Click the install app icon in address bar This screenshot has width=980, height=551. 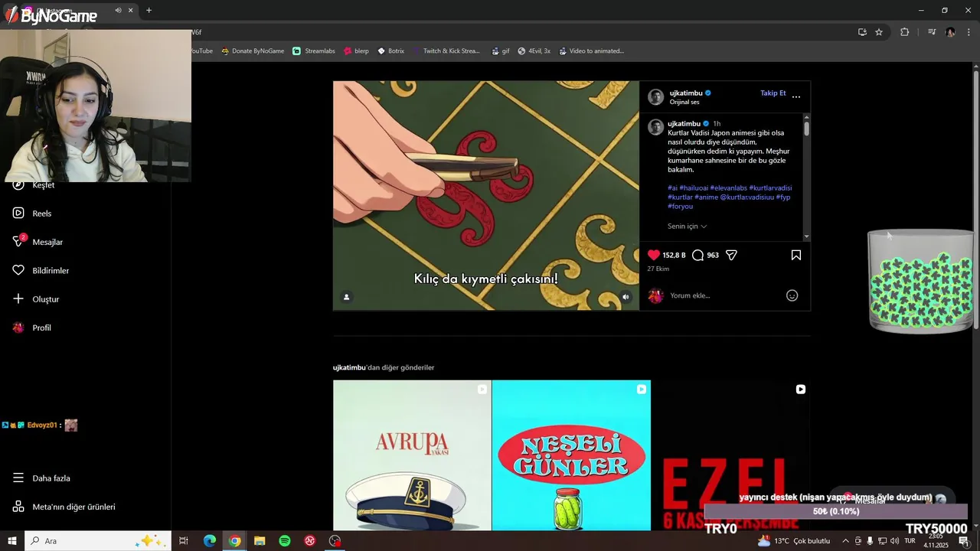862,32
